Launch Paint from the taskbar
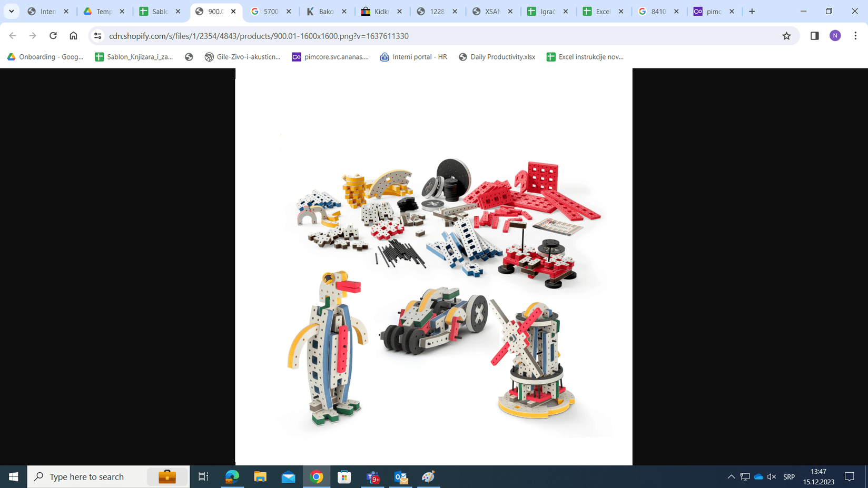Screen dimensions: 868x488 point(428,476)
